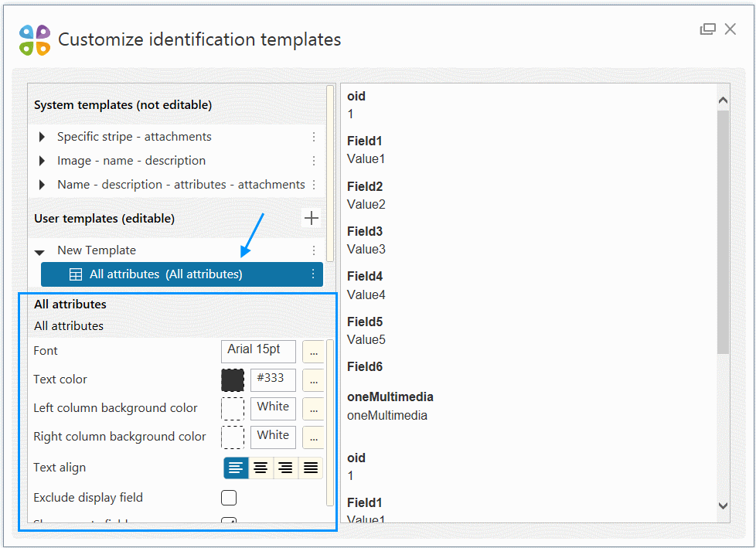Set text alignment to center
This screenshot has height=548, width=756.
pos(261,468)
